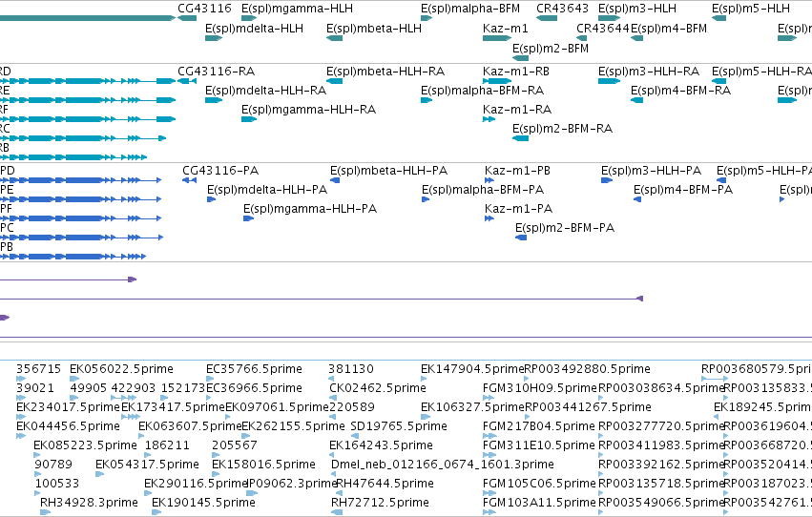
Task: Select the PE protein isoform row
Action: click(81, 199)
